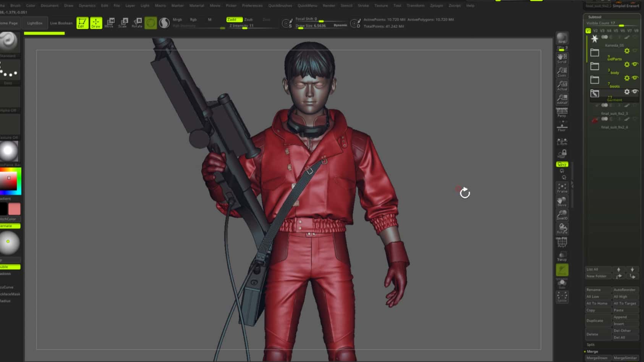The width and height of the screenshot is (644, 362).
Task: Activate the Edit mode button
Action: point(82,23)
